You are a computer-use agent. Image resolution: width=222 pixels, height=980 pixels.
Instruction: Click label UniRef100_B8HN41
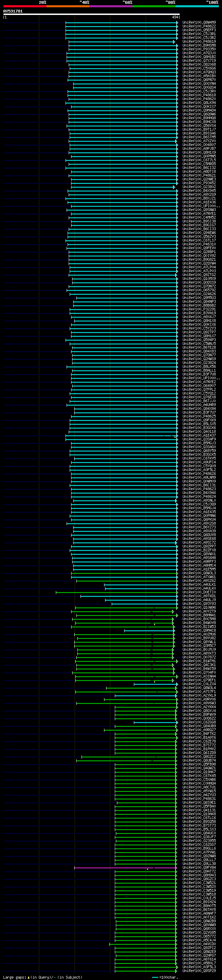(199, 615)
